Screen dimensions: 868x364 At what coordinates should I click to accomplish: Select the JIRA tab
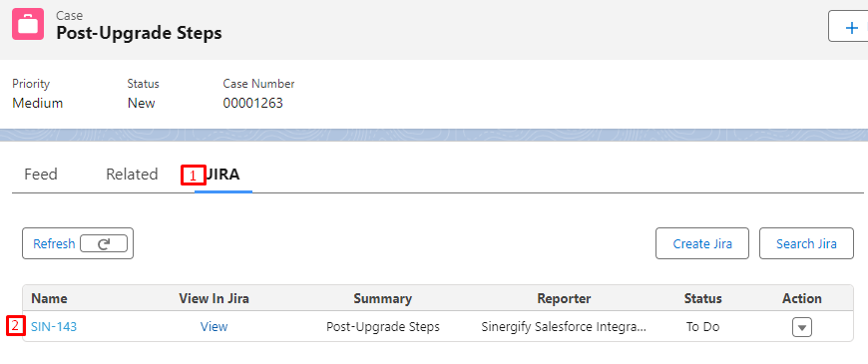coord(223,175)
